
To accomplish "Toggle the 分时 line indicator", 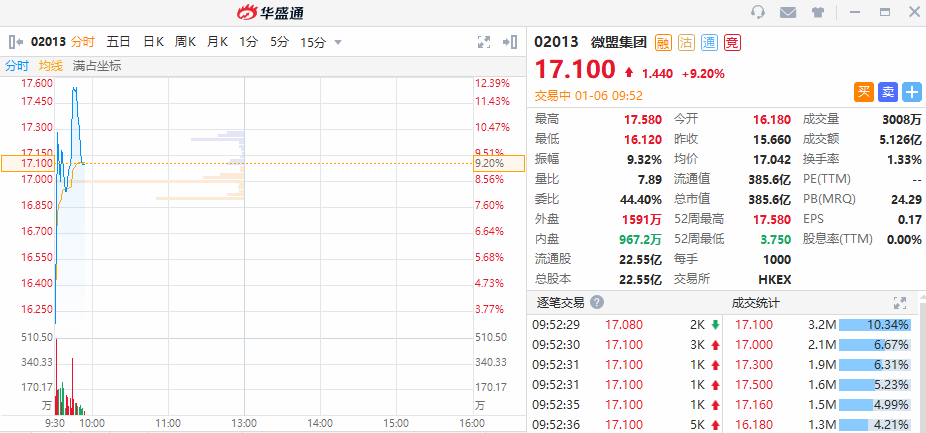I will [17, 66].
